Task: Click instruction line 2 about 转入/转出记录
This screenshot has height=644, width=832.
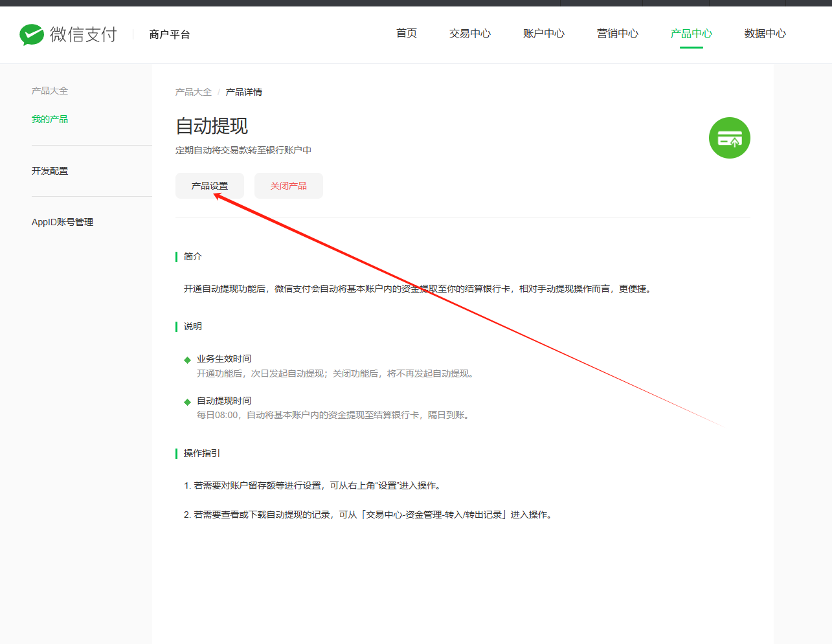Action: (369, 515)
